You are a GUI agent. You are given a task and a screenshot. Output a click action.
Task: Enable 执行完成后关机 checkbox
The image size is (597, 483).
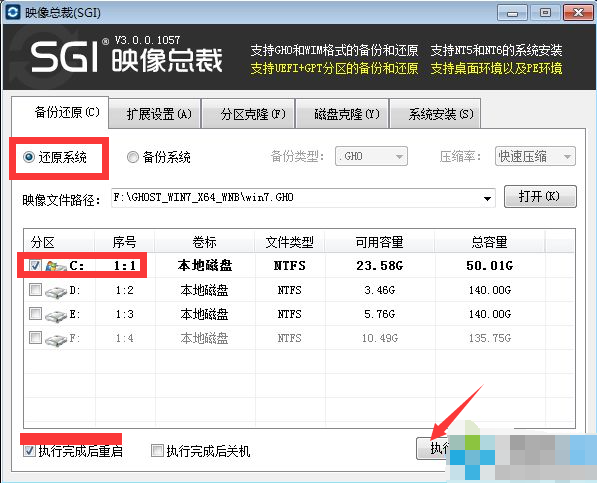(157, 451)
